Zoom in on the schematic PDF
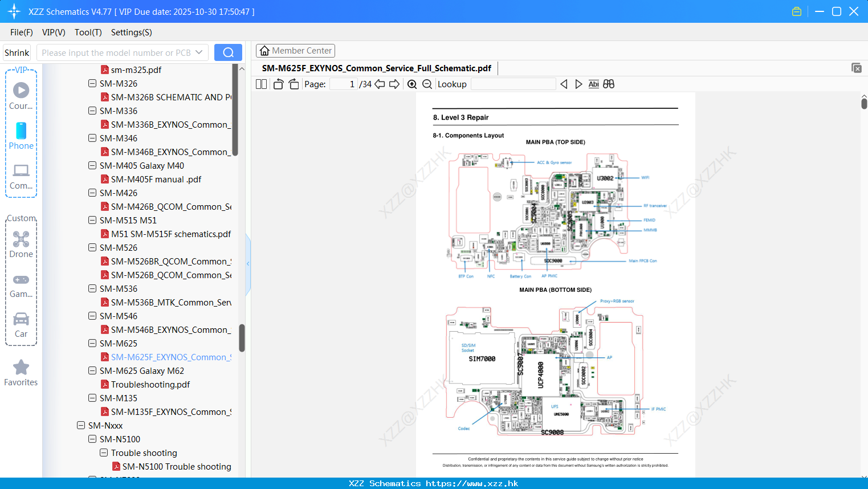Screen dimensions: 868x489 pyautogui.click(x=412, y=84)
